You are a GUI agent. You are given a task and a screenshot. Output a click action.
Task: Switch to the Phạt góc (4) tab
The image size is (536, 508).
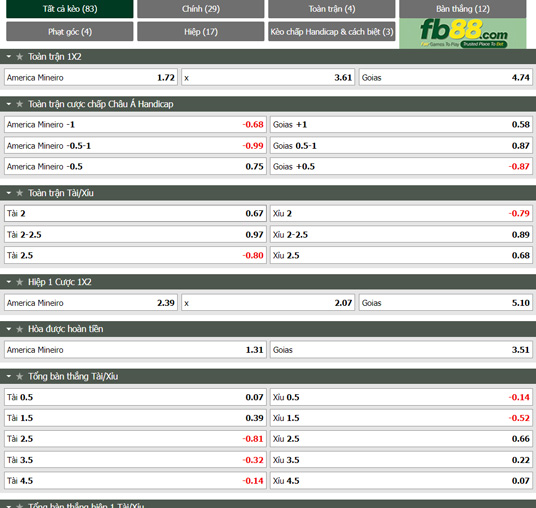click(x=70, y=31)
